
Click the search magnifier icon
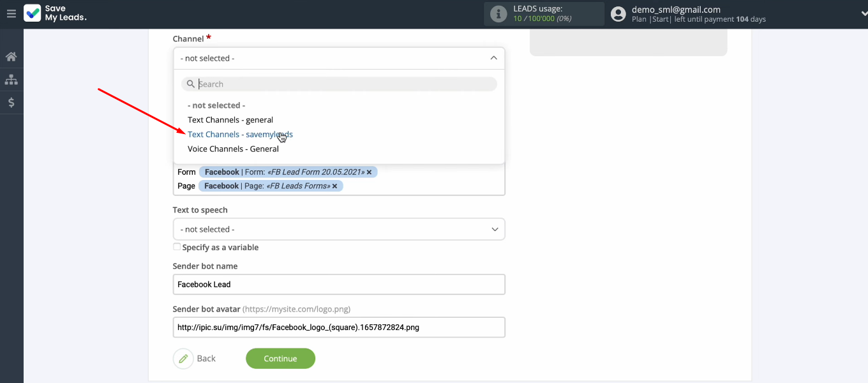coord(190,84)
